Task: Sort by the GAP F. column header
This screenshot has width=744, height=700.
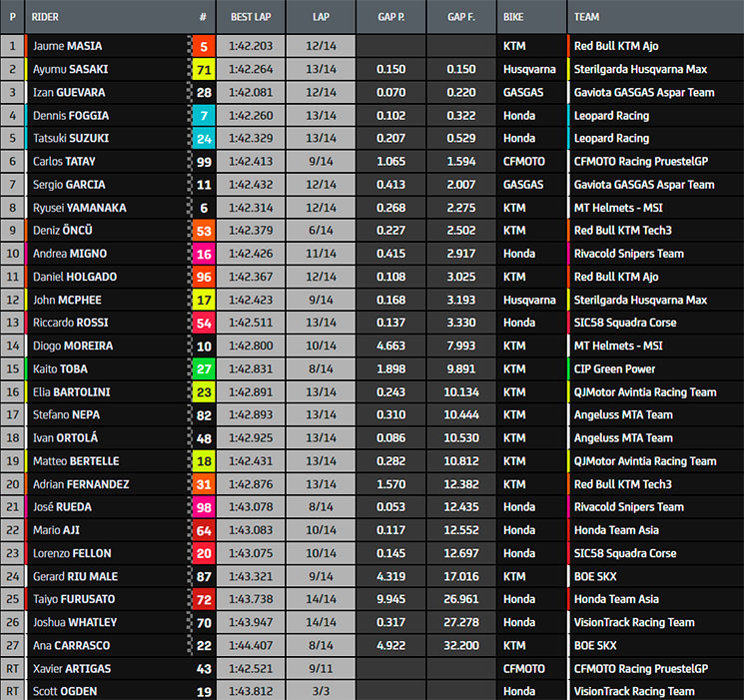Action: point(460,17)
